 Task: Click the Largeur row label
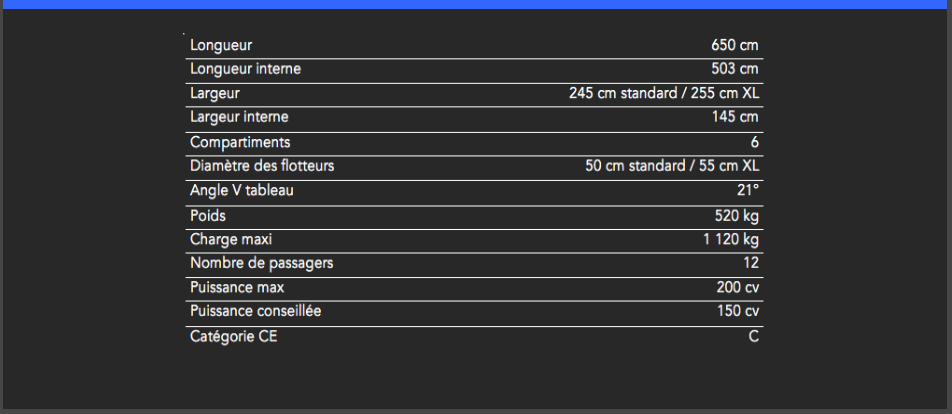tap(215, 93)
